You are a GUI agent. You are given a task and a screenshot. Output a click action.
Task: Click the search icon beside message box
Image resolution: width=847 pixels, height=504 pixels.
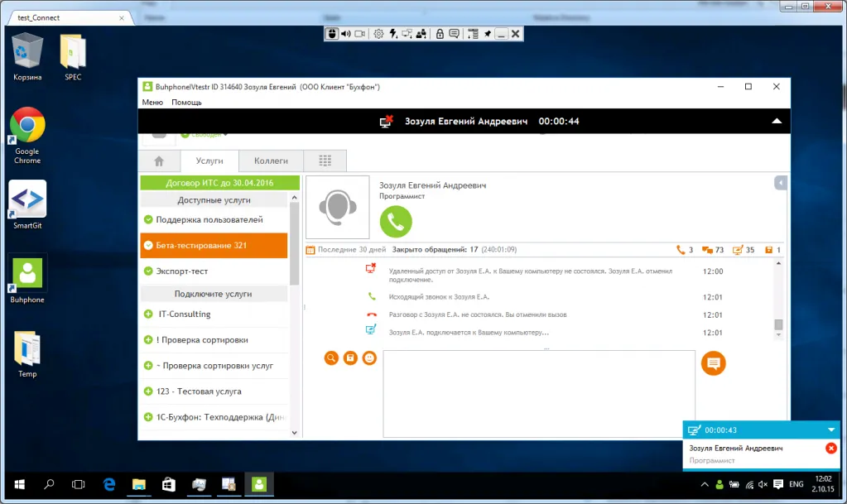(x=331, y=358)
